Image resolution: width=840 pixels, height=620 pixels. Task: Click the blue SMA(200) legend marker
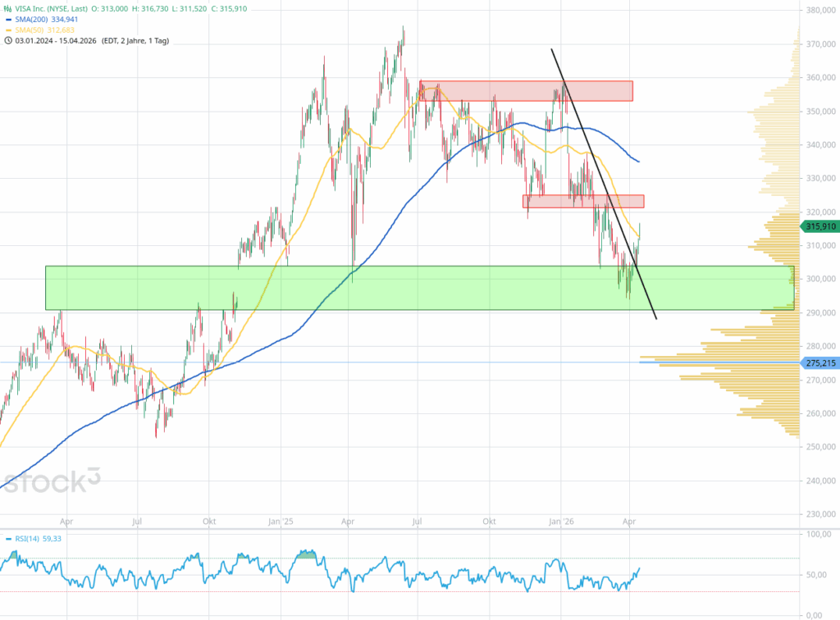click(x=8, y=19)
